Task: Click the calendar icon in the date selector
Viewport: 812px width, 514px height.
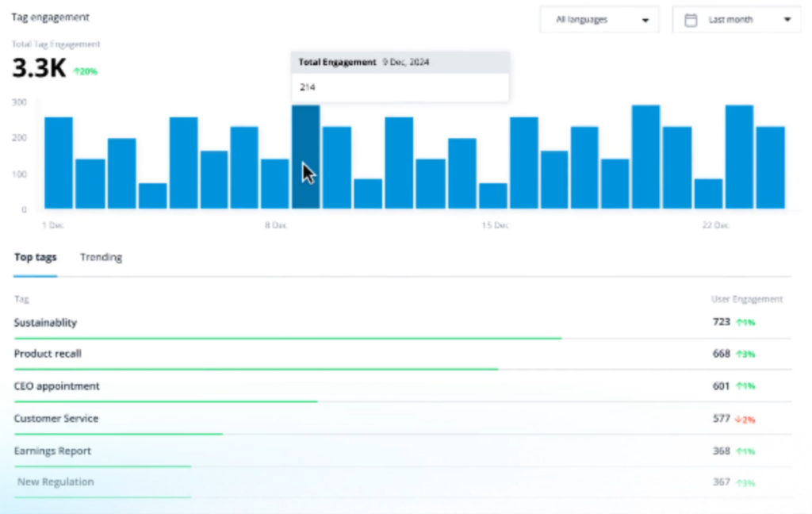Action: [691, 20]
